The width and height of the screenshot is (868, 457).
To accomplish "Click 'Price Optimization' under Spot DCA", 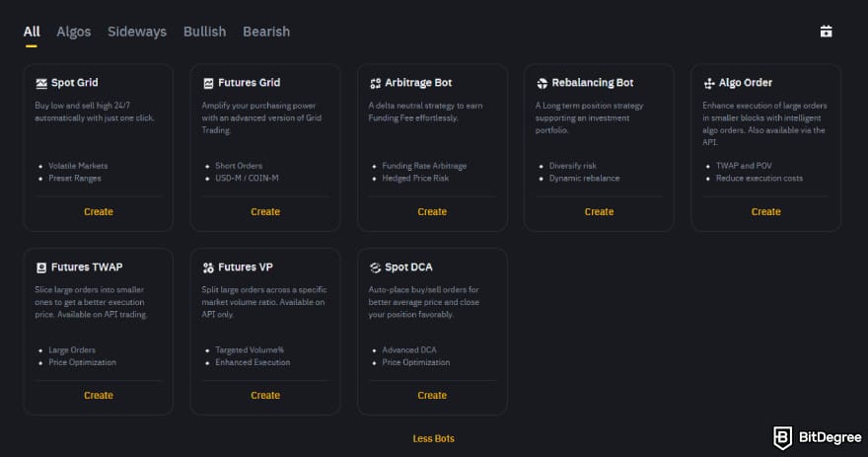I will pos(415,362).
